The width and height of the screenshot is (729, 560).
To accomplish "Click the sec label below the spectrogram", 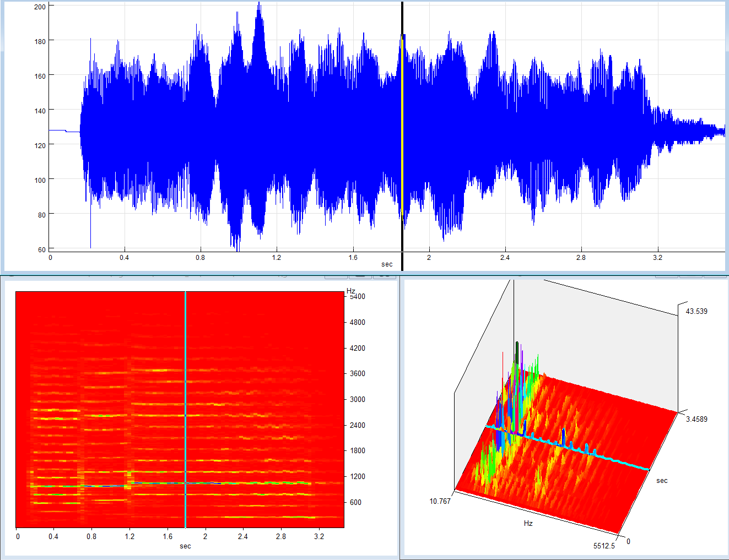I will [185, 546].
